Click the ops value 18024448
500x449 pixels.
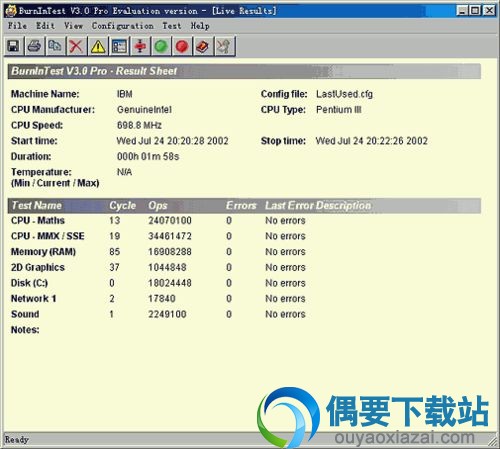[x=170, y=283]
